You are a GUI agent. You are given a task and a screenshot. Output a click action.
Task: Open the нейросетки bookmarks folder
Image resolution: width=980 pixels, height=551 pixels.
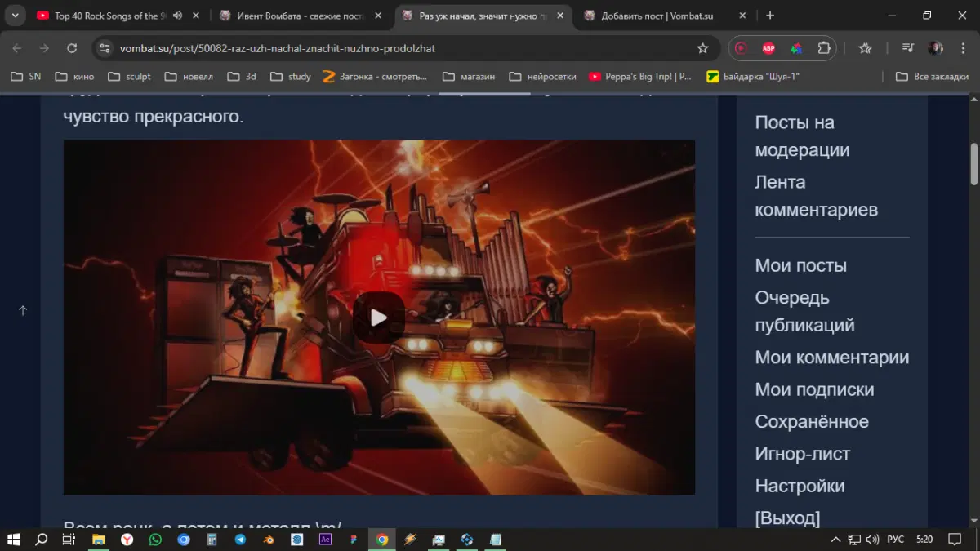pos(542,76)
